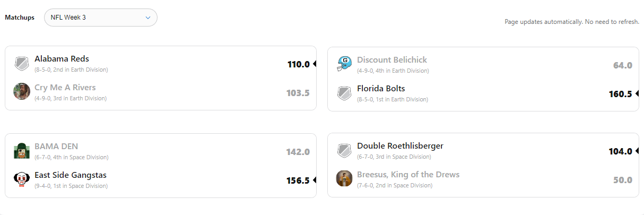The width and height of the screenshot is (644, 215).
Task: Click the BAMA DEN team avatar
Action: pyautogui.click(x=22, y=151)
